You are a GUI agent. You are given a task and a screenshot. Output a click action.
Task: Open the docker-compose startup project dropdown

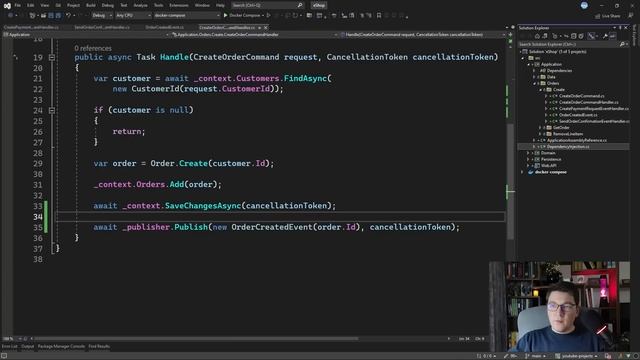pos(187,16)
